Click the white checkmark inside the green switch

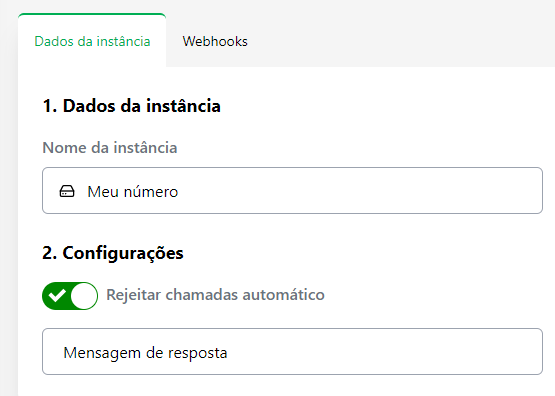pos(57,295)
